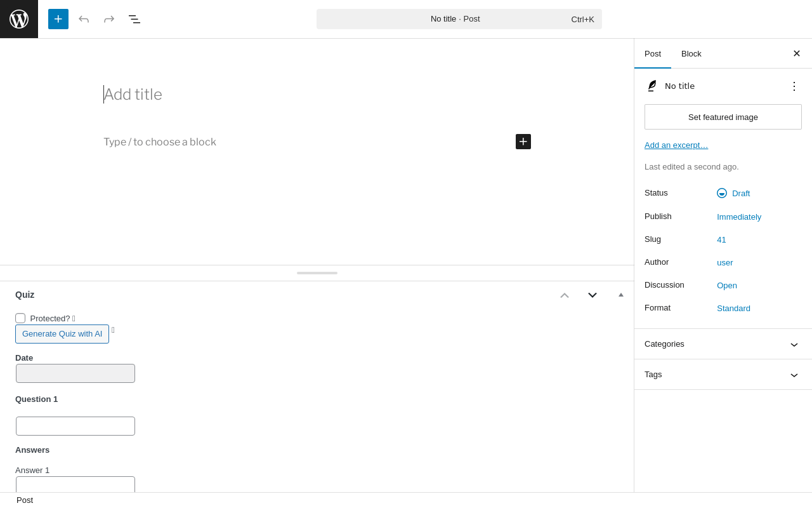Viewport: 812px width, 508px height.
Task: Open the post Actions three-dots menu
Action: pyautogui.click(x=794, y=86)
